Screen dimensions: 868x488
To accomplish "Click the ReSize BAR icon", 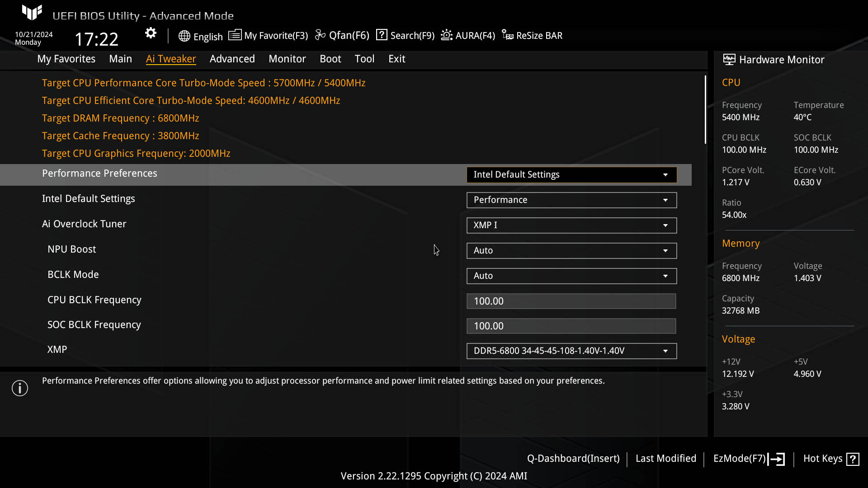I will point(508,35).
